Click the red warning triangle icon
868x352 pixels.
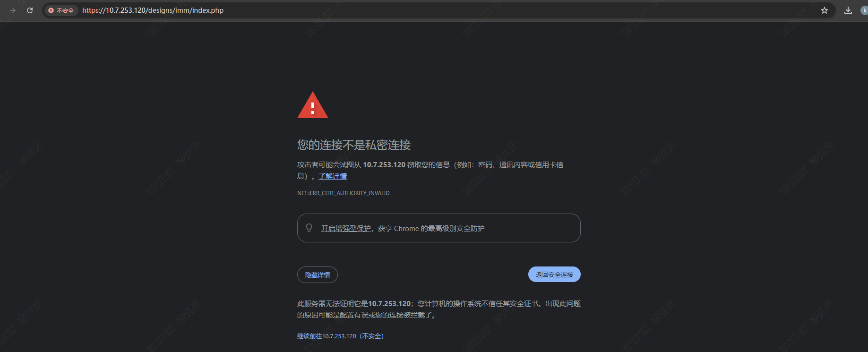(312, 105)
